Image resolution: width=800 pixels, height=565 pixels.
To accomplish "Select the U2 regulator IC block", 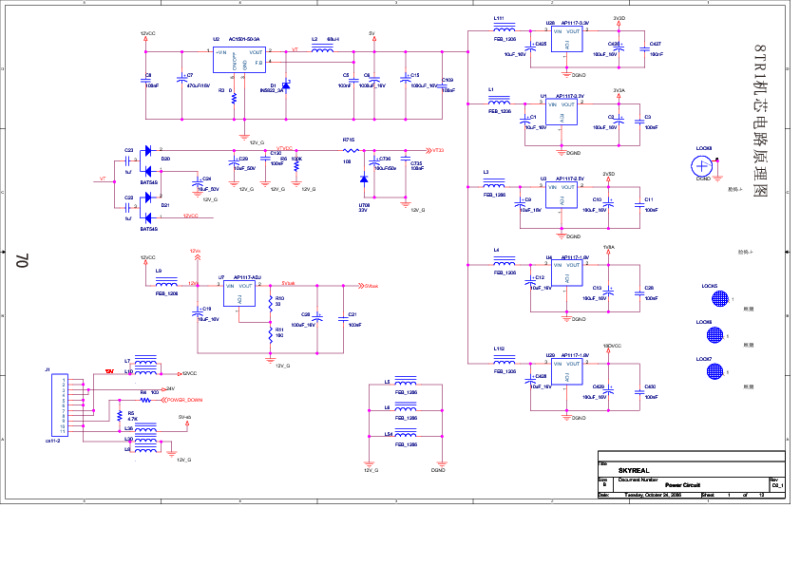I will [x=239, y=60].
